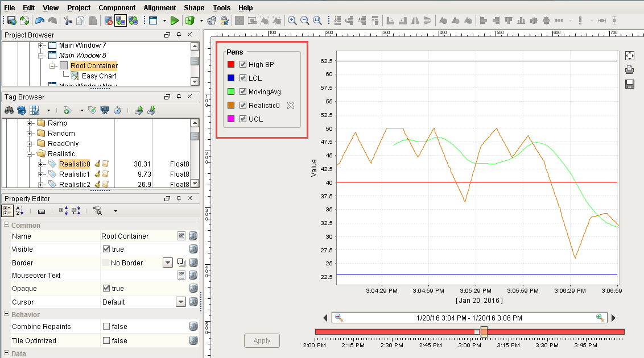Viewport: 644px width, 358px height.
Task: Expand the ReadOnly folder node
Action: pos(30,144)
